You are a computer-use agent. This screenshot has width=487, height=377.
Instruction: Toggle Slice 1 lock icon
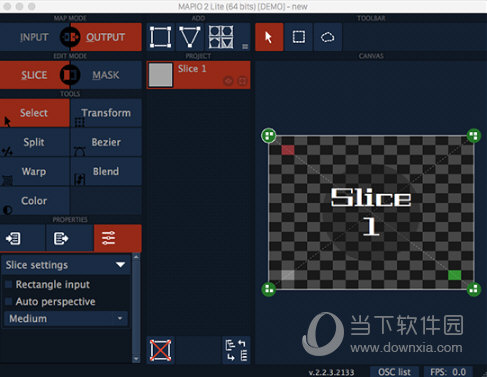(242, 81)
